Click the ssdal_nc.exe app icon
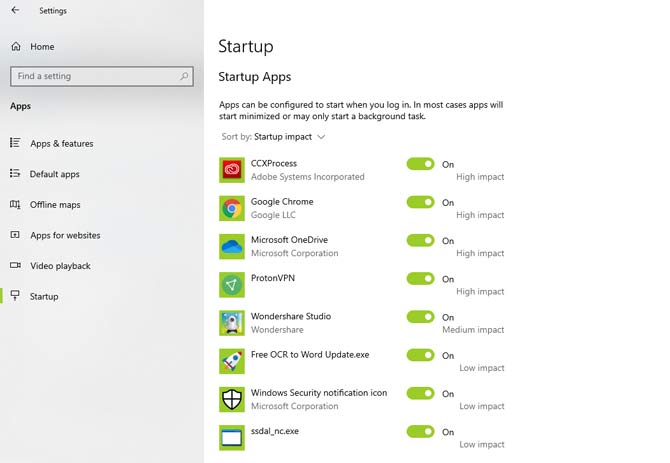Image resolution: width=670 pixels, height=463 pixels. (x=232, y=437)
